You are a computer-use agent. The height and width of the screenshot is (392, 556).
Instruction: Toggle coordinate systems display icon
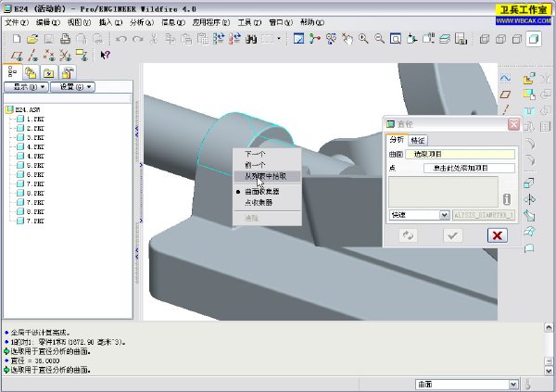click(x=65, y=56)
